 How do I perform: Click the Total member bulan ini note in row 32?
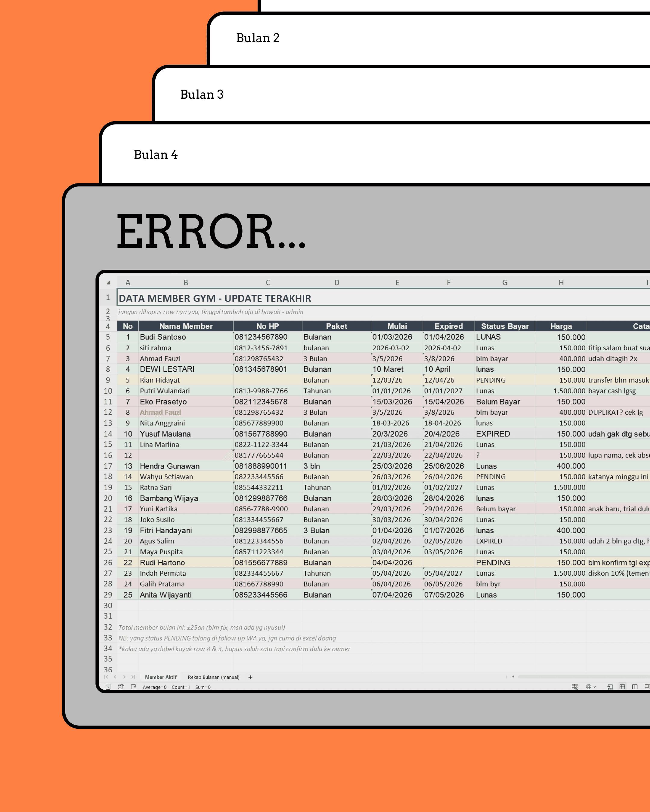click(x=202, y=627)
